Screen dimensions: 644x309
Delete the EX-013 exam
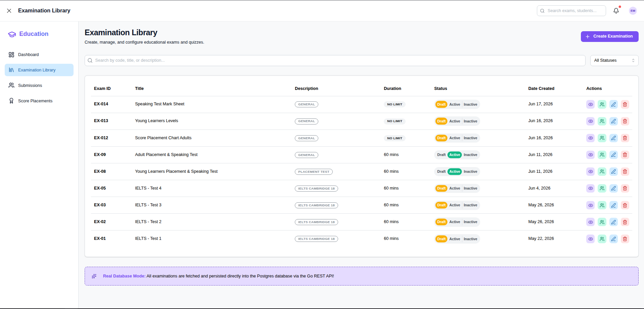tap(625, 121)
